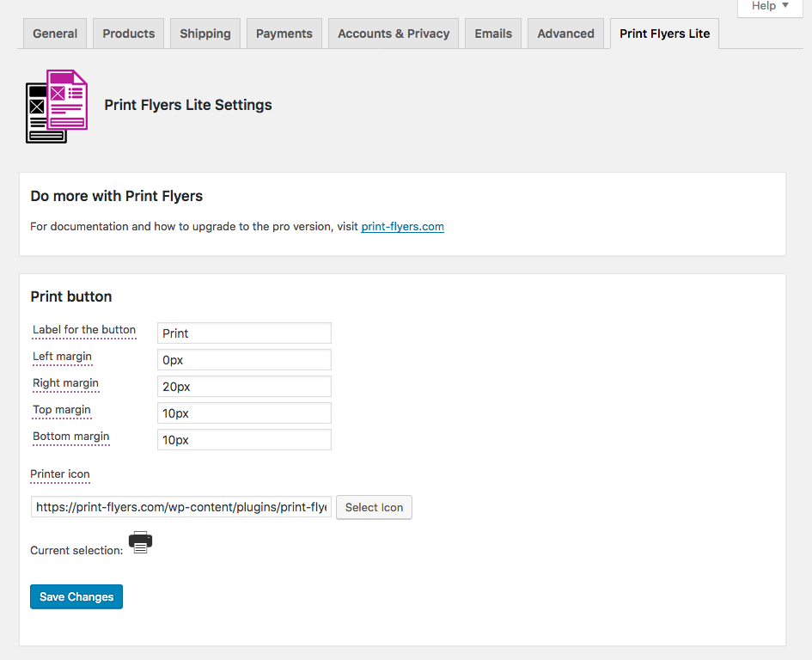The image size is (812, 660).
Task: Click the 'Left margin' label
Action: pos(62,357)
